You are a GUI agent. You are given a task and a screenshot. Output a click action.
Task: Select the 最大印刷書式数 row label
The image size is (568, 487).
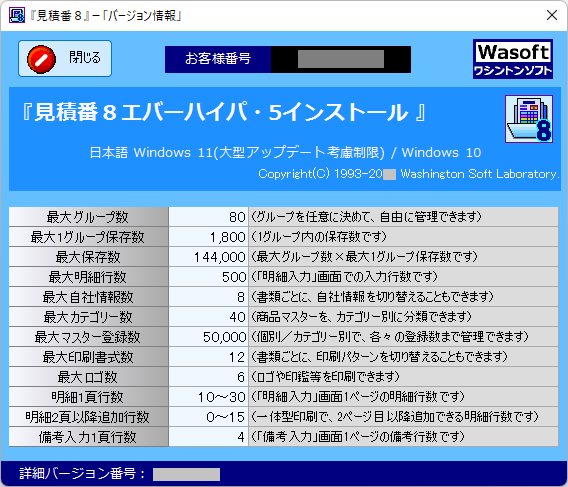click(x=88, y=357)
